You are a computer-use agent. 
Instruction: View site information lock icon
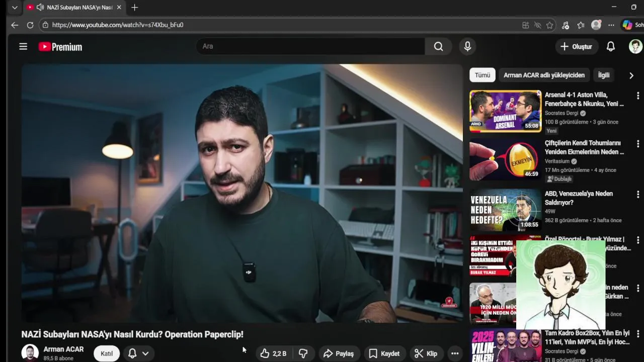45,25
